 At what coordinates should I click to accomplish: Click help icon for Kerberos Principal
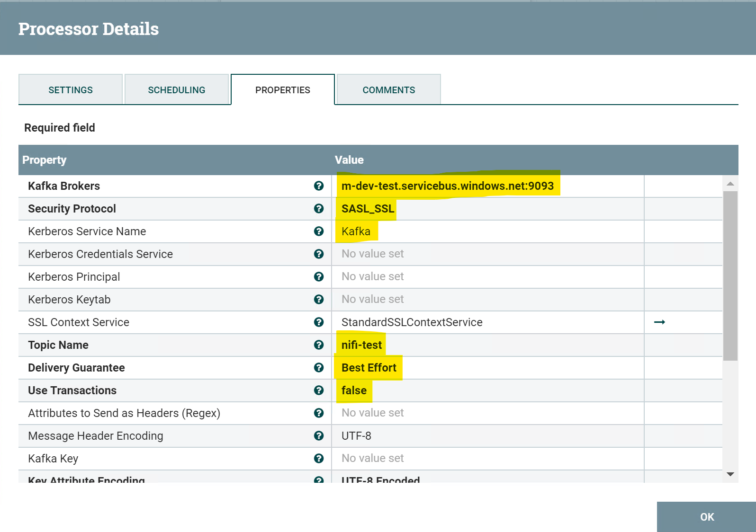coord(319,277)
